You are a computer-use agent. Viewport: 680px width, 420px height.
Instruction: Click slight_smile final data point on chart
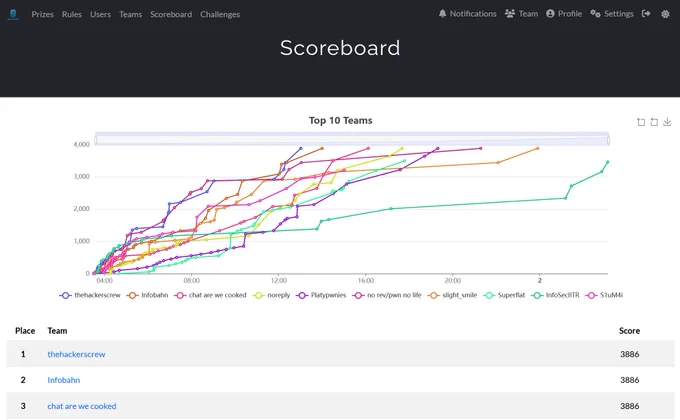538,148
